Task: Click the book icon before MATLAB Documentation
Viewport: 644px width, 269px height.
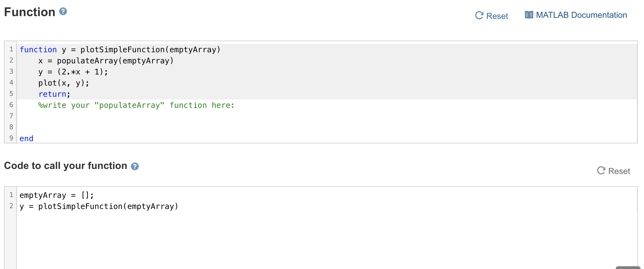Action: [x=529, y=15]
